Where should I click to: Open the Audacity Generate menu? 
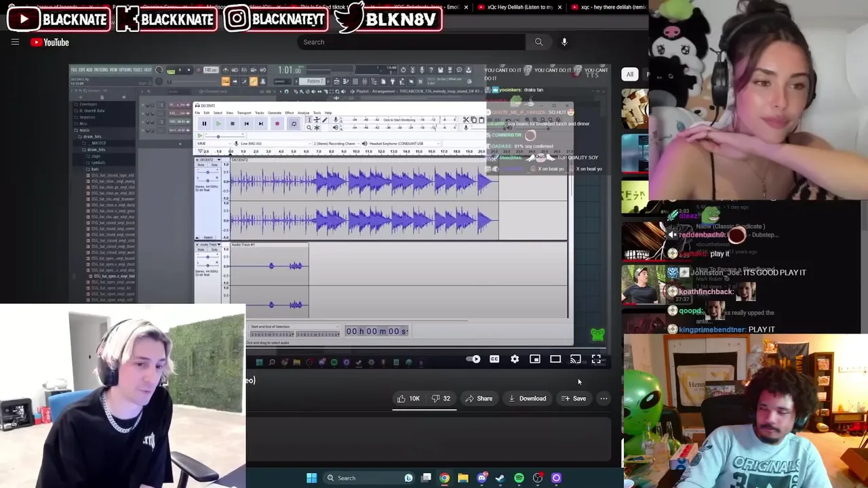[275, 113]
